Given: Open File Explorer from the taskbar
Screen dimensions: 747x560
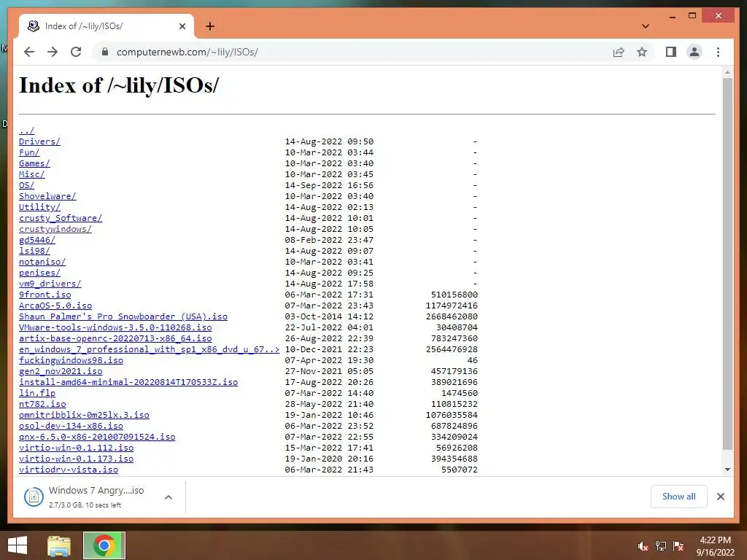Looking at the screenshot, I should 59,545.
